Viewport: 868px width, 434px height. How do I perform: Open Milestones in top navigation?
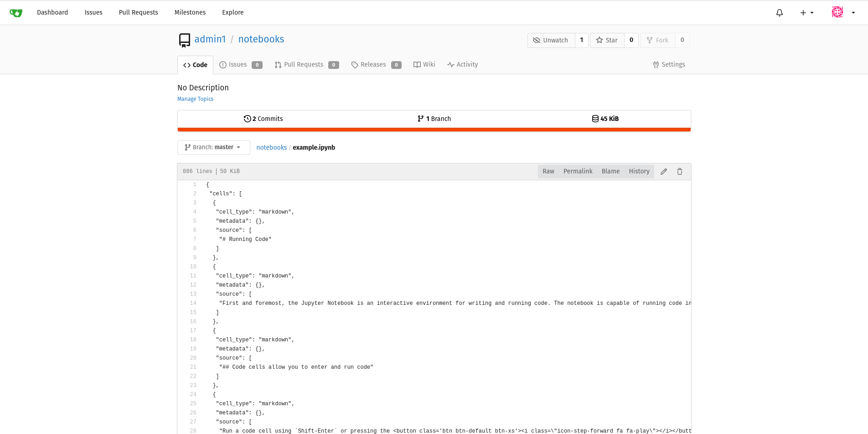coord(190,12)
